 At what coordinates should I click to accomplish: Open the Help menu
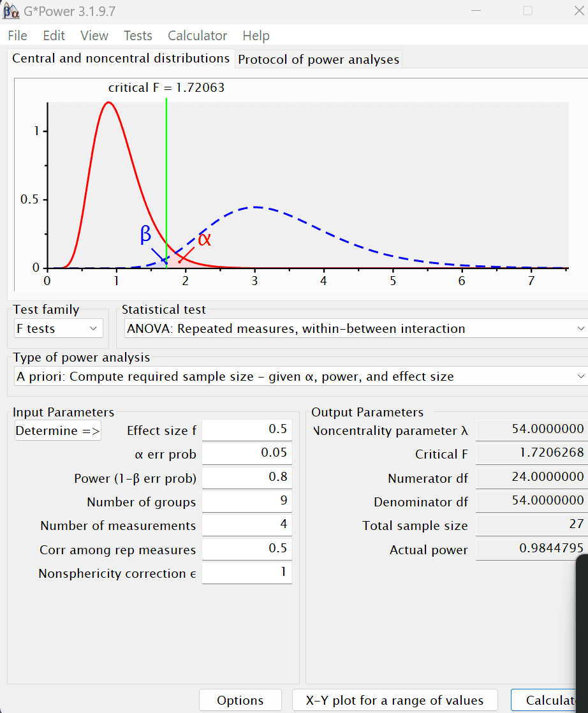[x=256, y=36]
